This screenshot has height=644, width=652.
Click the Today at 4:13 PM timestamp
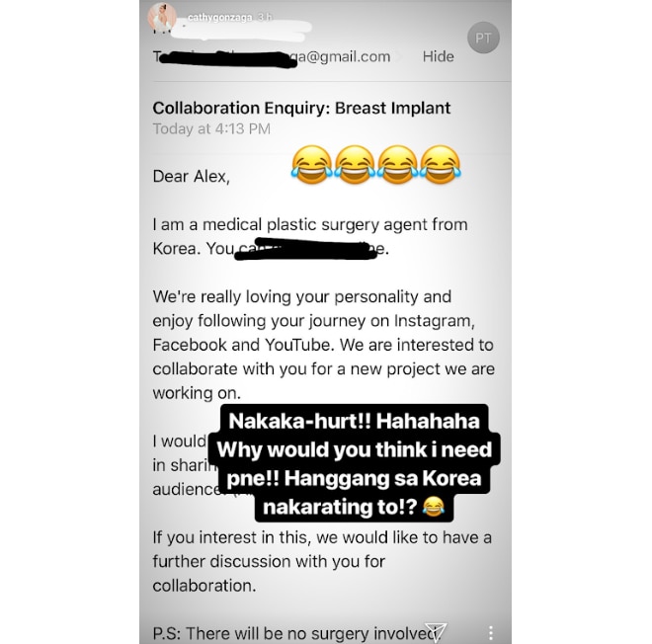coord(211,128)
